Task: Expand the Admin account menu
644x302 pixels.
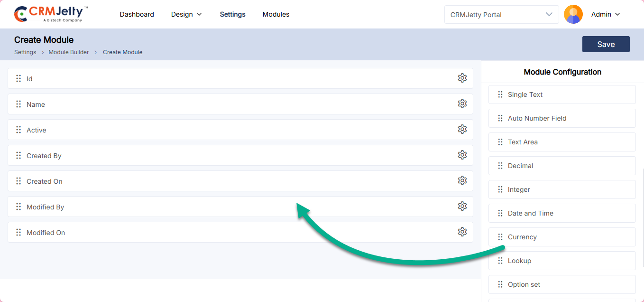Action: (x=606, y=14)
